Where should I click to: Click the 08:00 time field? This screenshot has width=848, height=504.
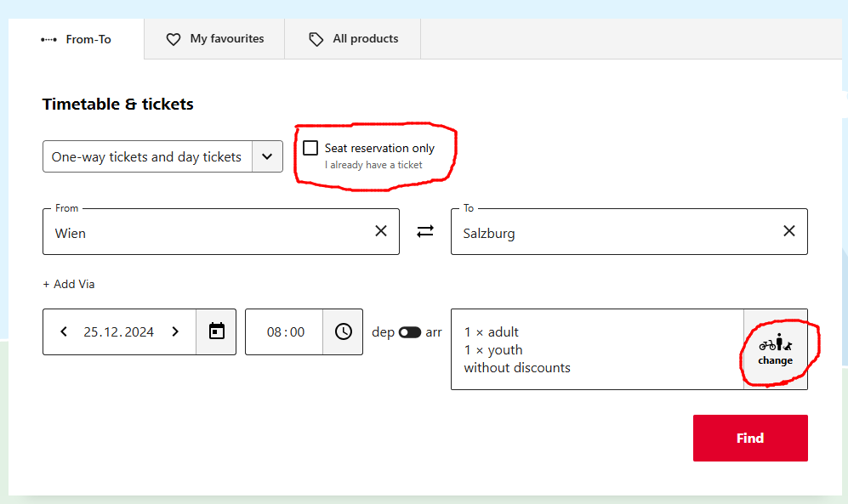pos(284,331)
